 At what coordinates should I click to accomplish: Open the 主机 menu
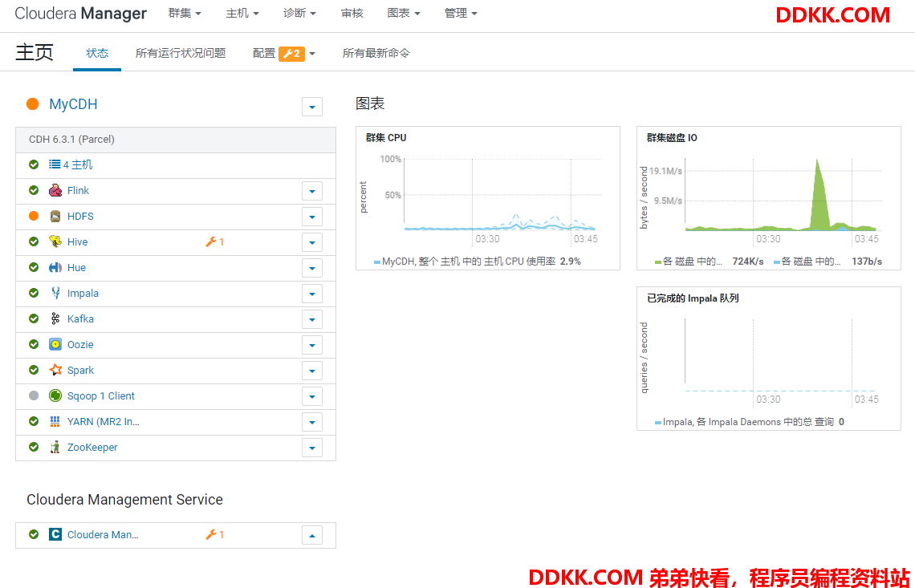pyautogui.click(x=242, y=13)
